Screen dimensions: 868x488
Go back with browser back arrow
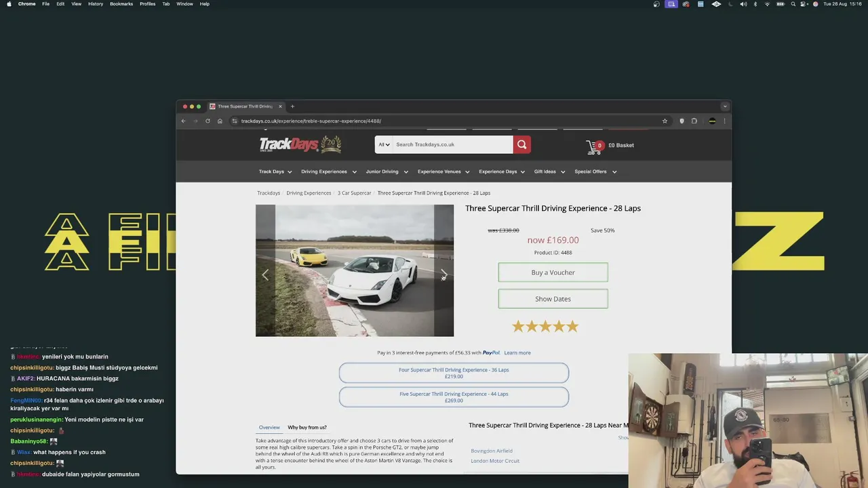(183, 121)
